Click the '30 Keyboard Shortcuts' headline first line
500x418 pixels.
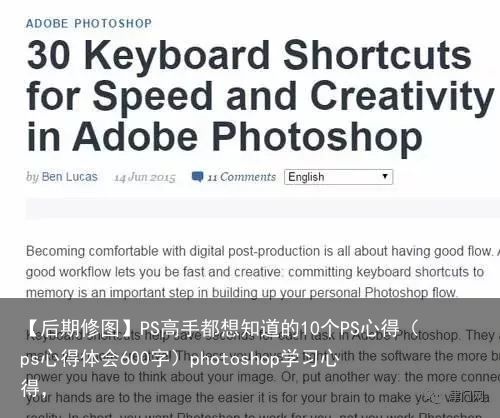(249, 55)
